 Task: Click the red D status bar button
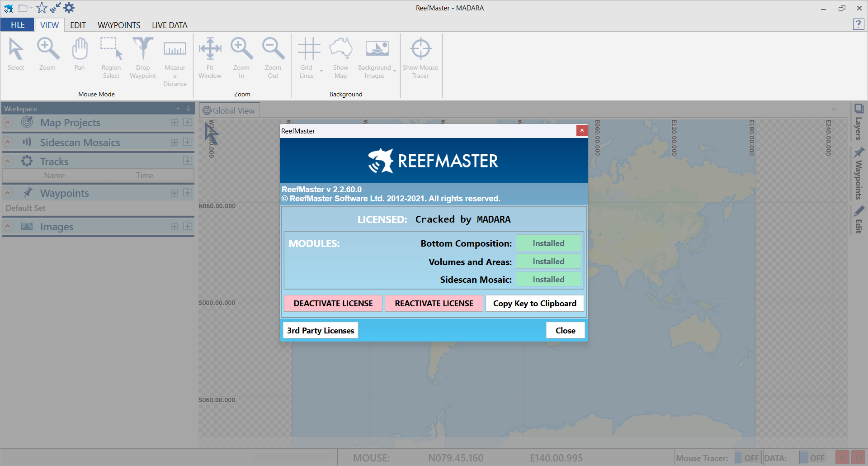[x=858, y=458]
